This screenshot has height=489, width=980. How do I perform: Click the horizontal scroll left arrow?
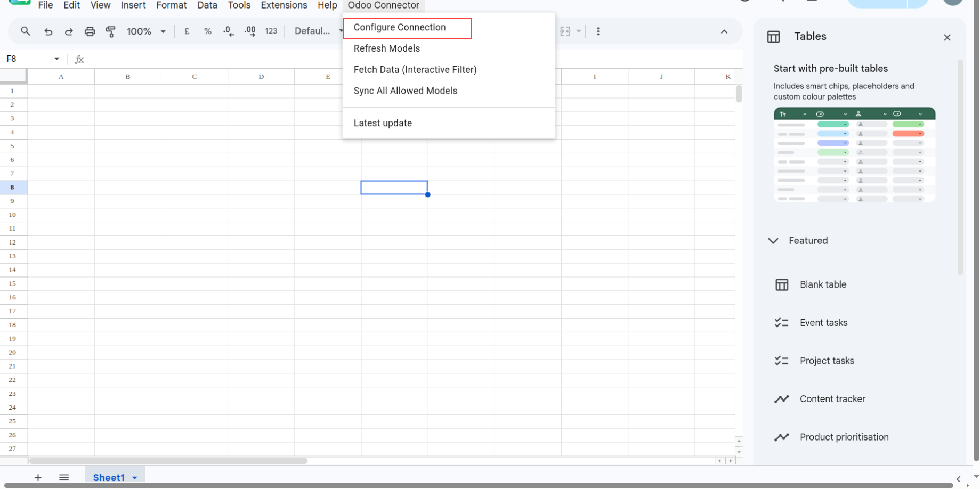click(720, 461)
